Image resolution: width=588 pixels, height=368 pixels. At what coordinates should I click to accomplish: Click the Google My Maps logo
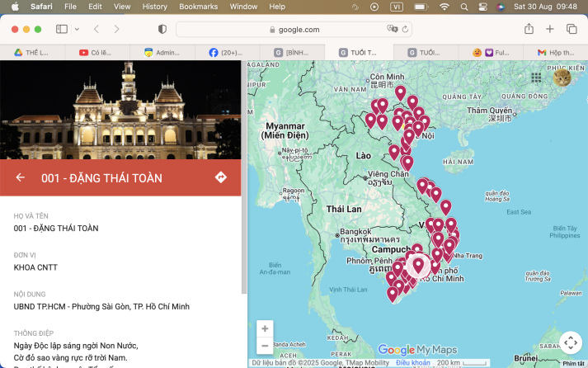(417, 350)
